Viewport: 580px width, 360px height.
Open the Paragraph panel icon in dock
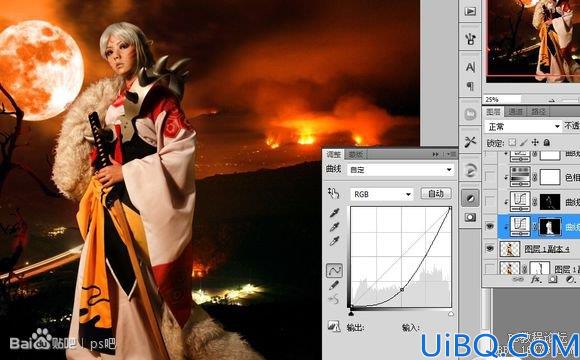coord(470,86)
